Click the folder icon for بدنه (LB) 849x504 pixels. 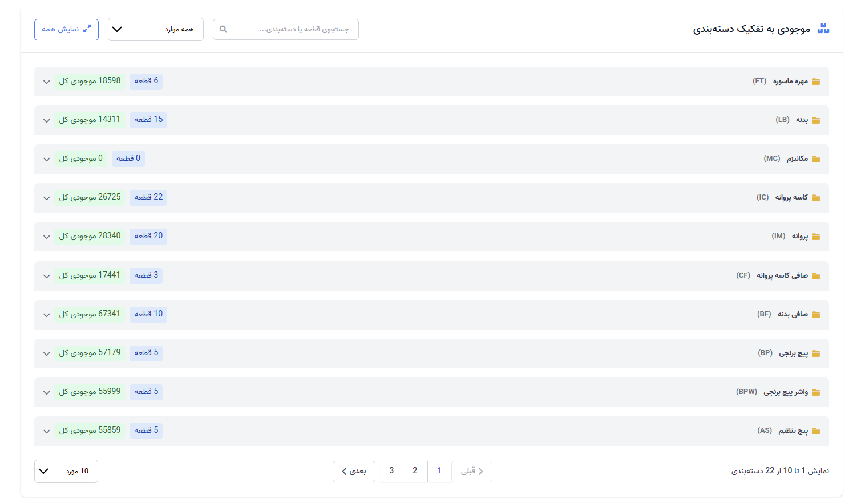click(x=816, y=120)
